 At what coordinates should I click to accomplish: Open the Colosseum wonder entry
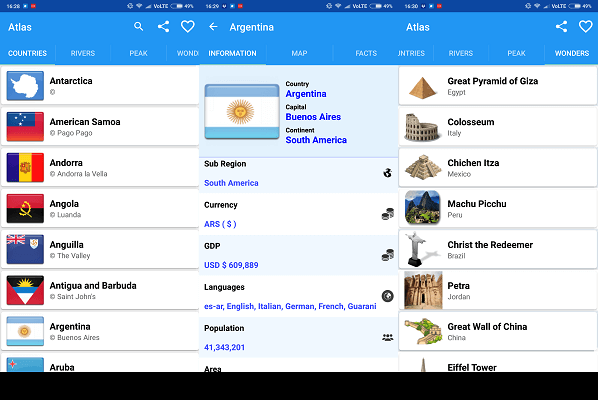pyautogui.click(x=498, y=127)
